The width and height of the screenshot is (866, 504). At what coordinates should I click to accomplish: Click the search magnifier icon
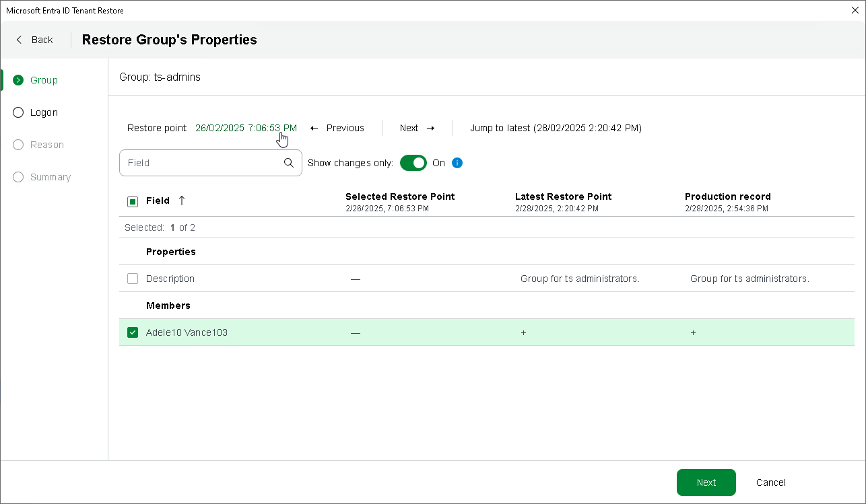point(289,163)
